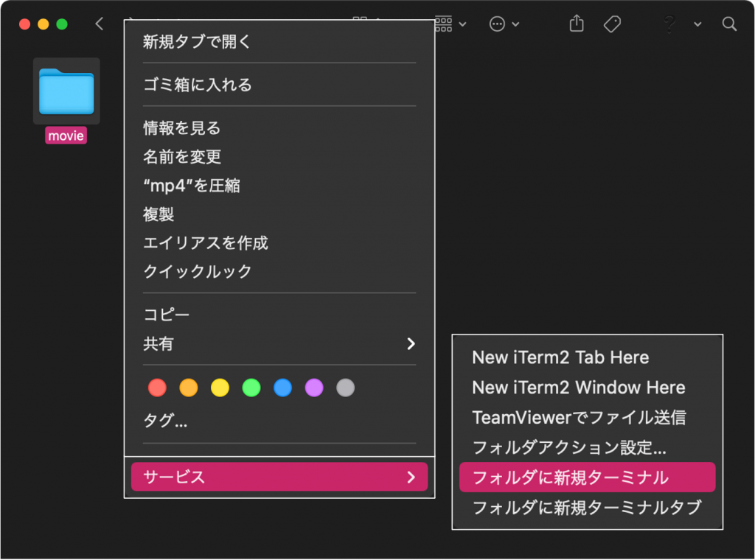This screenshot has height=560, width=755.
Task: Expand the 共有 submenu arrow
Action: (x=411, y=343)
